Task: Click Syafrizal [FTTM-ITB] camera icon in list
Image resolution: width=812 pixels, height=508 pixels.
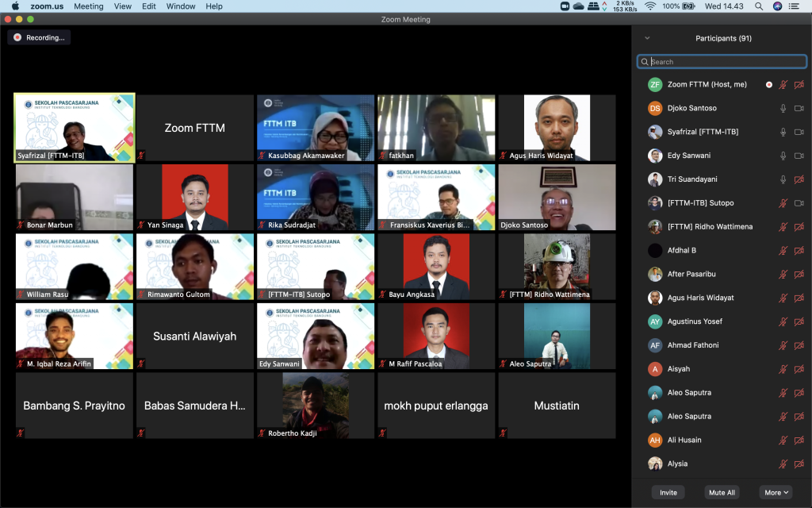Action: coord(799,133)
